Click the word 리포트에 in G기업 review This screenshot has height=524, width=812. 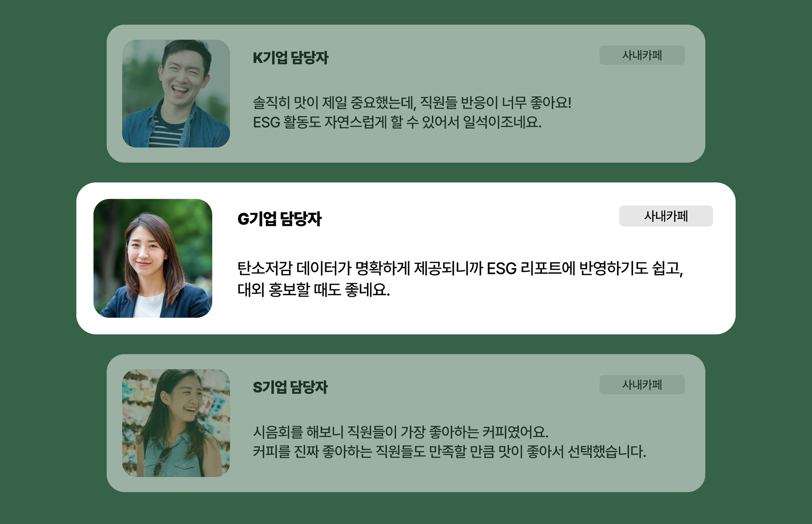(548, 268)
